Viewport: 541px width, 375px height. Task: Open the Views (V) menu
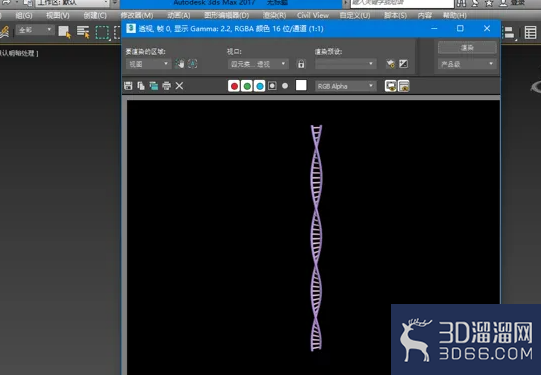tap(58, 16)
